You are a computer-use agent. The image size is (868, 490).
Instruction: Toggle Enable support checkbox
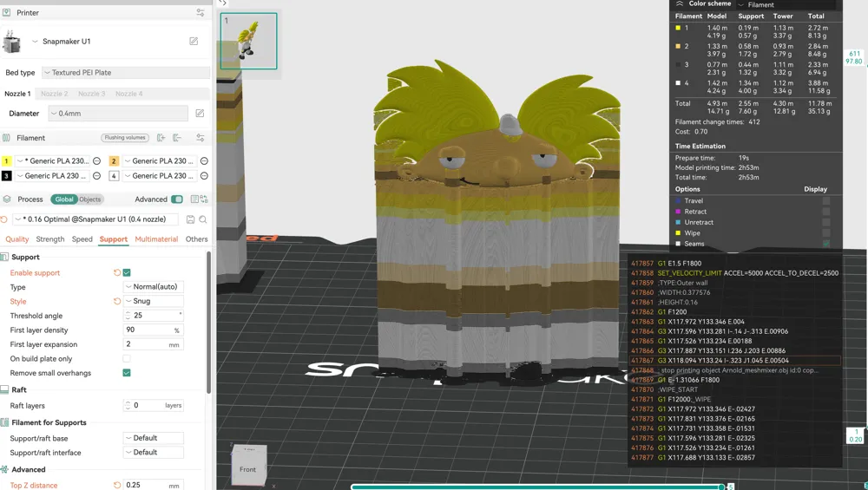(127, 272)
